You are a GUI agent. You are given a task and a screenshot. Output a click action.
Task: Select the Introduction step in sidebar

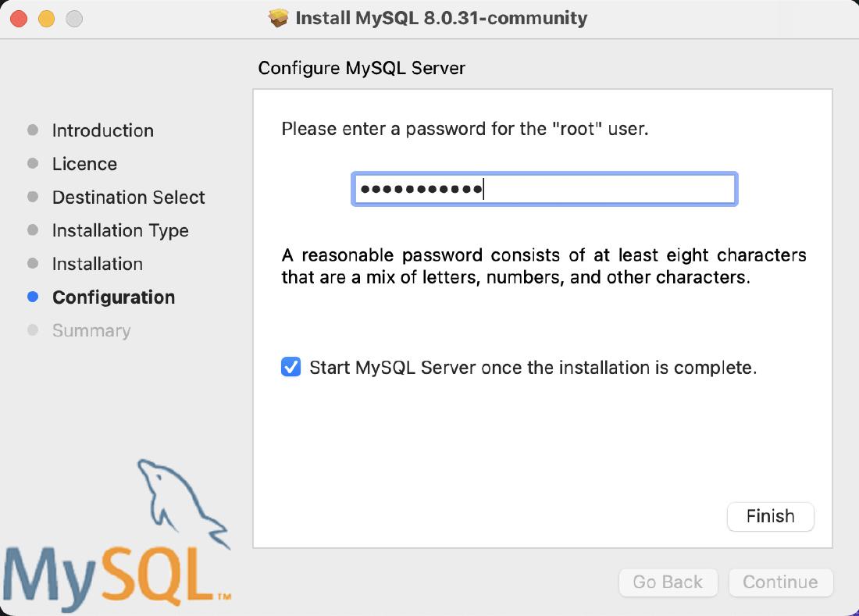[x=102, y=130]
